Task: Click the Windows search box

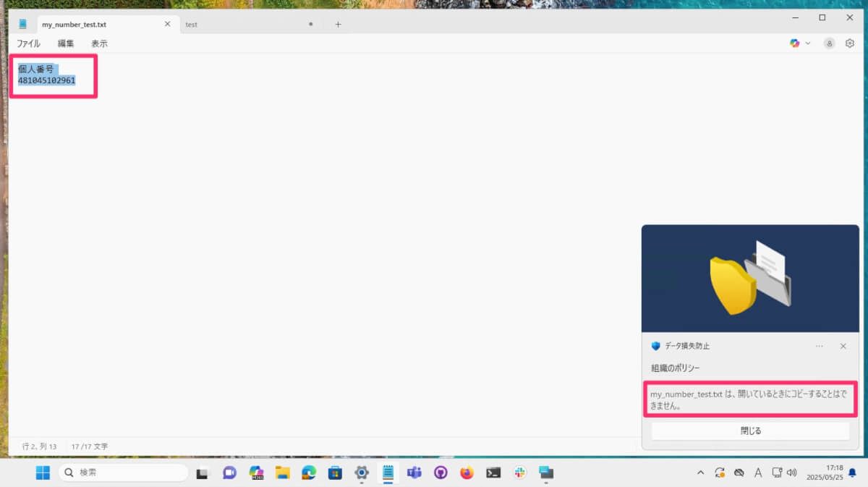Action: click(123, 472)
